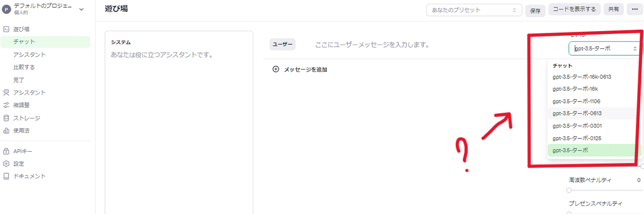The image size is (644, 214).
Task: Click the 共有 button
Action: point(613,10)
